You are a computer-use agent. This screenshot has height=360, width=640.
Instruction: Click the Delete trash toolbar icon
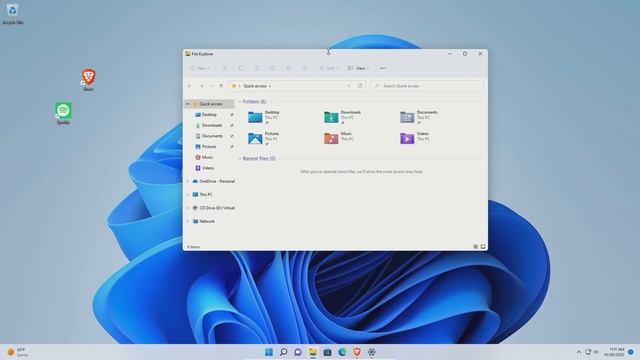tap(304, 68)
